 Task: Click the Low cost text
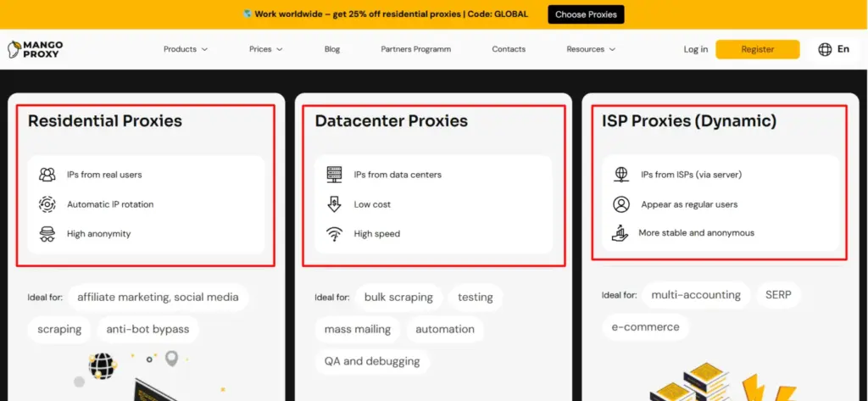pos(372,204)
